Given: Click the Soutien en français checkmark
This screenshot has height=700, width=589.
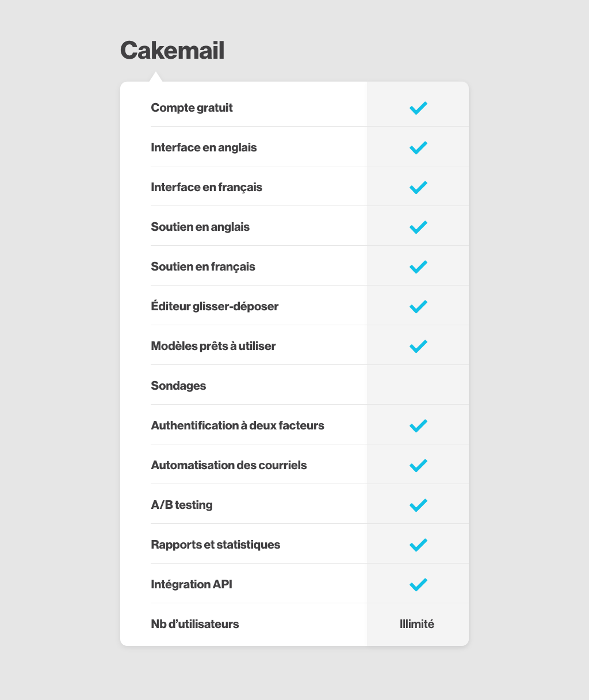Looking at the screenshot, I should (x=418, y=267).
